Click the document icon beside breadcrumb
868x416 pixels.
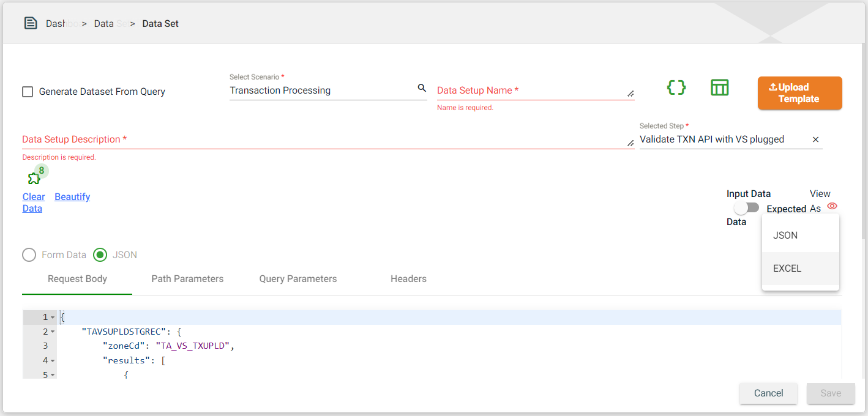pos(31,23)
